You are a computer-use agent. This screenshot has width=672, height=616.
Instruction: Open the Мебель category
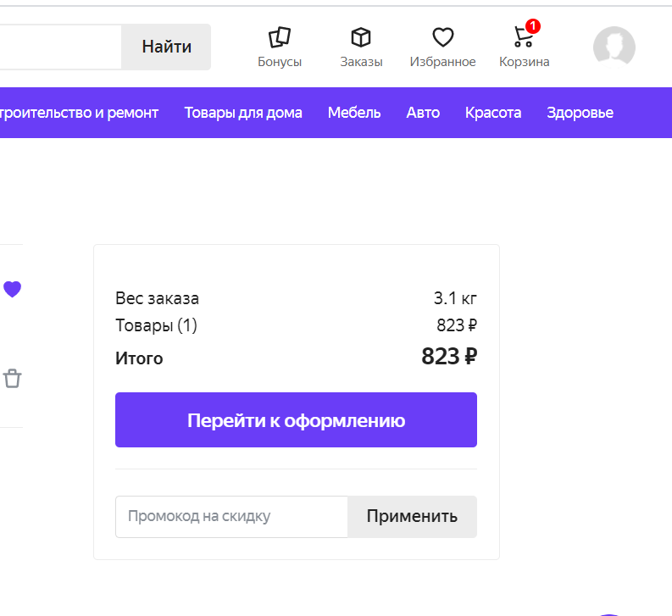(x=354, y=113)
